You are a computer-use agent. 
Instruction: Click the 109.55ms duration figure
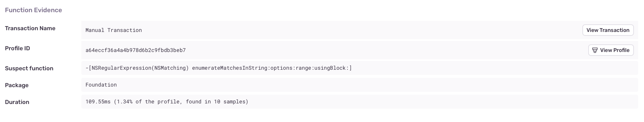coord(98,102)
